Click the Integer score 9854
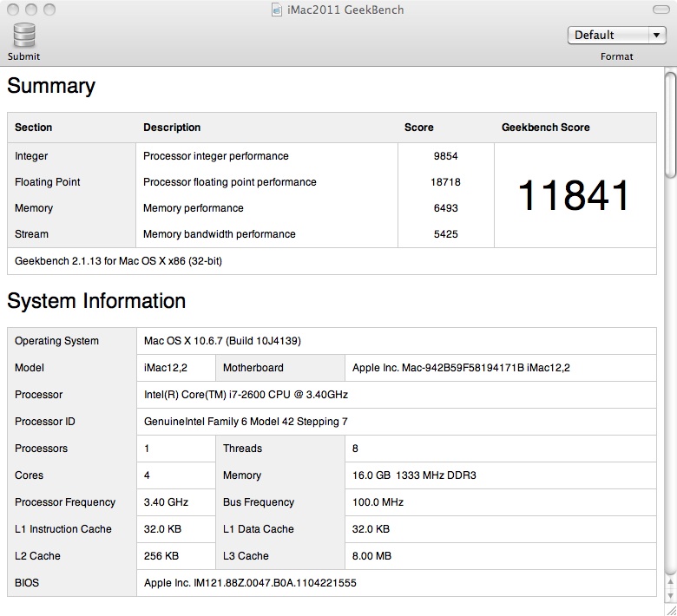 point(445,156)
